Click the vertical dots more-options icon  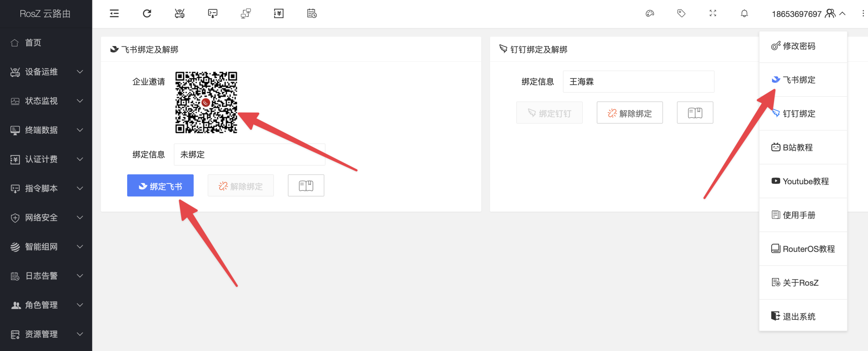coord(863,14)
